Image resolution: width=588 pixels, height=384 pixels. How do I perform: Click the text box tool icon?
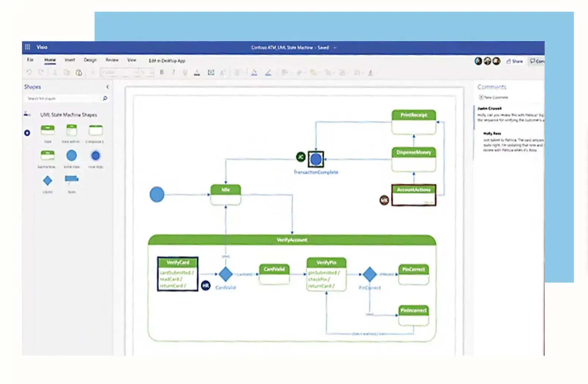coord(211,72)
